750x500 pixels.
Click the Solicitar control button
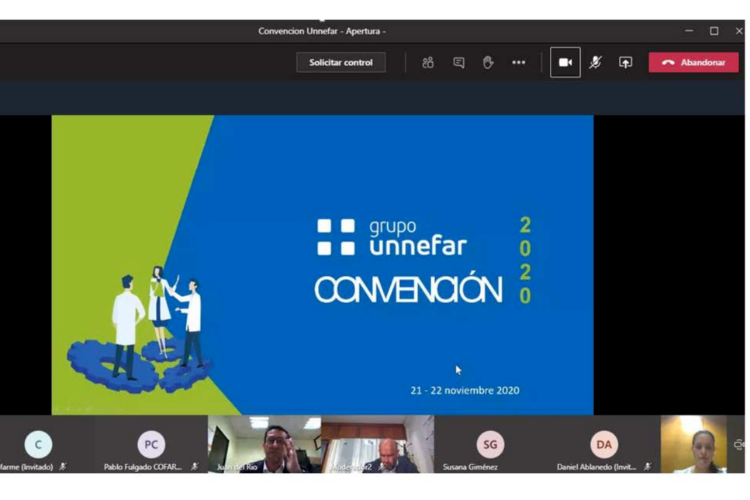341,62
